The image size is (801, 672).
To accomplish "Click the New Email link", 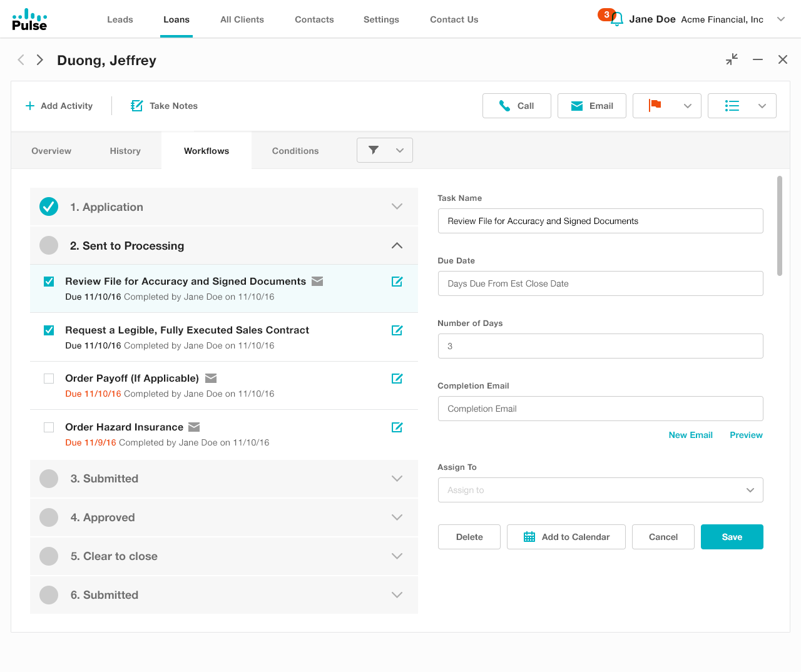I will coord(690,435).
